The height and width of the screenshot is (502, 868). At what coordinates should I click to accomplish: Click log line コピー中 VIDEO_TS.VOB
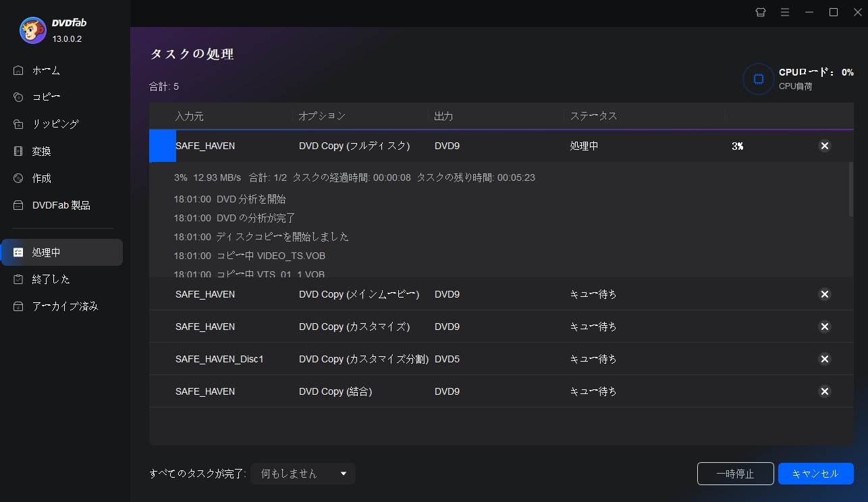(249, 256)
